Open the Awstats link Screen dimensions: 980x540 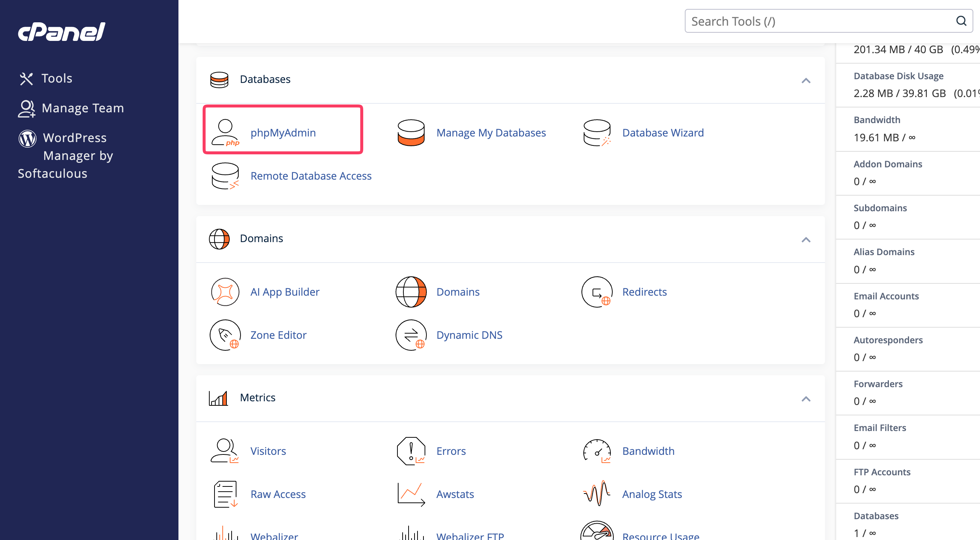[455, 494]
